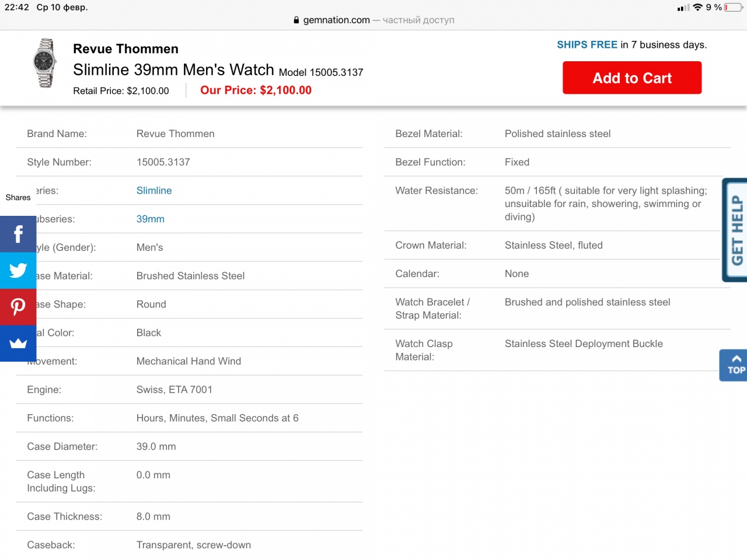The width and height of the screenshot is (747, 560).
Task: View the watch product thumbnail
Action: pyautogui.click(x=44, y=63)
